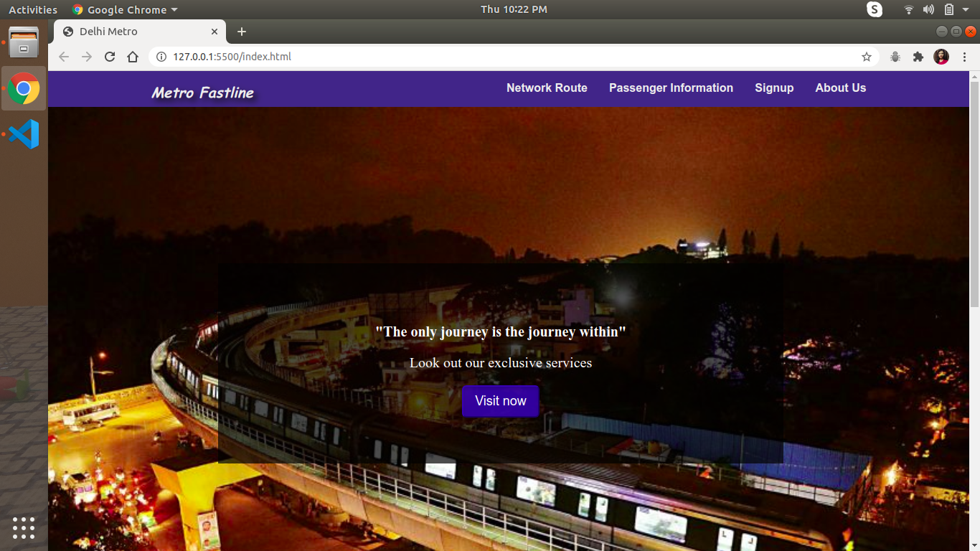
Task: Open the Chrome three-dot menu
Action: tap(964, 56)
